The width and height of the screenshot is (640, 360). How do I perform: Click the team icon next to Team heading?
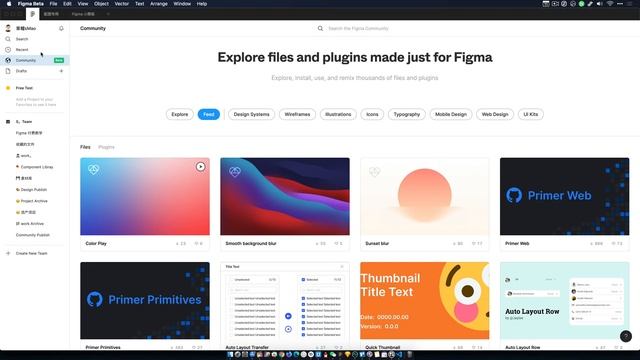click(8, 122)
